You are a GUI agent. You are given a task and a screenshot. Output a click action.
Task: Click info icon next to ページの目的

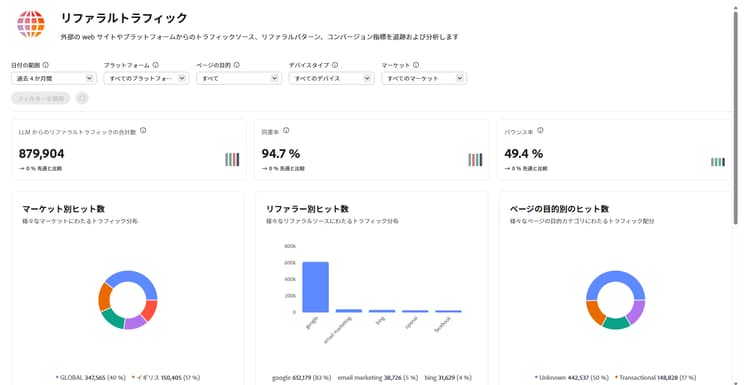click(236, 65)
